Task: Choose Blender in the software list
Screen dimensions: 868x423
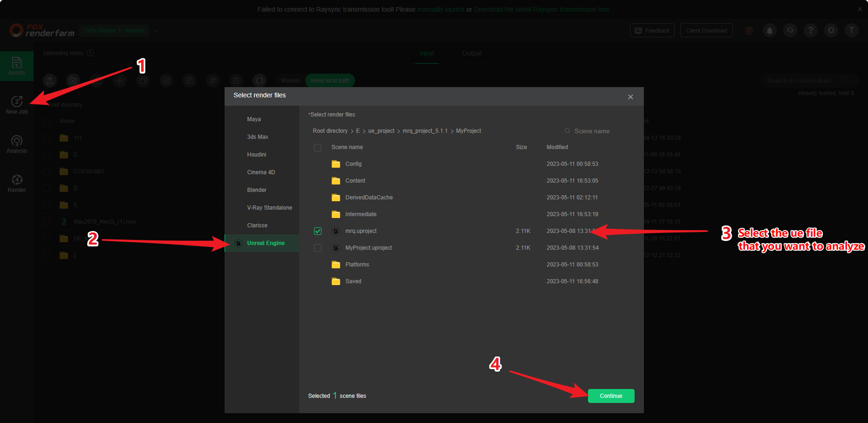Action: tap(262, 190)
